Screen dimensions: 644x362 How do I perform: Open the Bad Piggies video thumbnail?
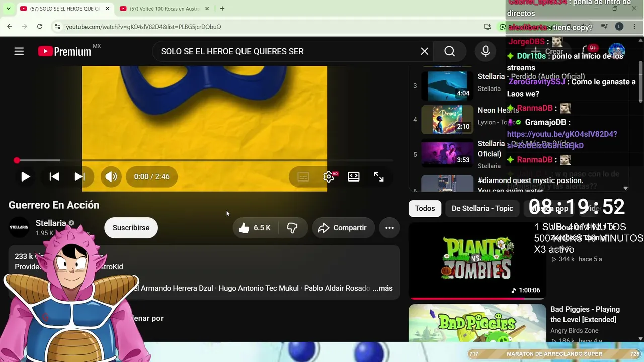477,323
